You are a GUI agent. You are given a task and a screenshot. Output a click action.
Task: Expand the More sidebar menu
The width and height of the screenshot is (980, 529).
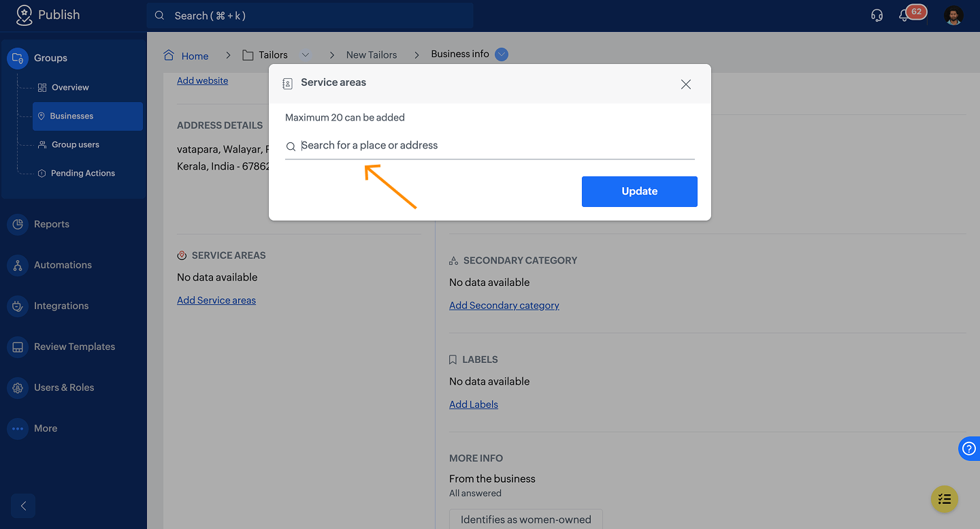(18, 428)
